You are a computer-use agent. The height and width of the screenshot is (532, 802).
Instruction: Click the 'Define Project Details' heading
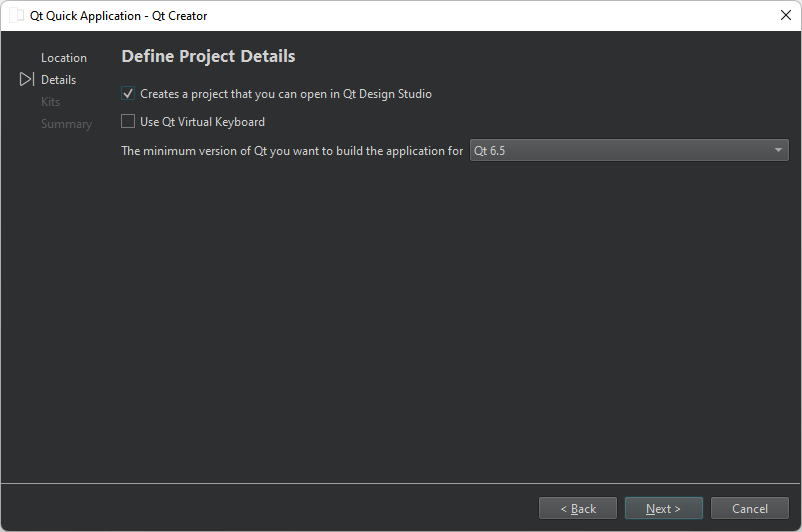[x=208, y=56]
